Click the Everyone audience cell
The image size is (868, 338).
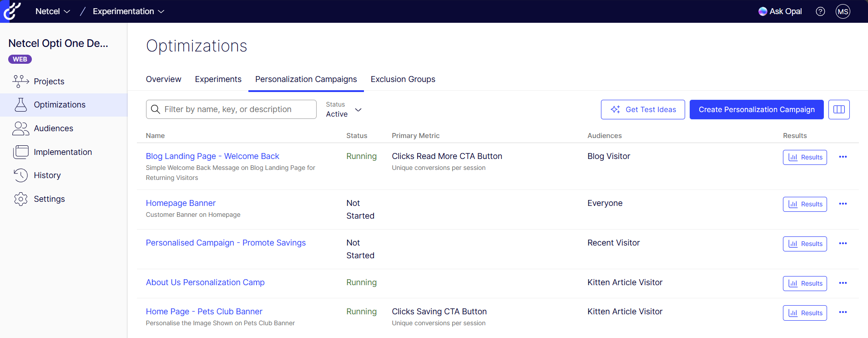[605, 203]
